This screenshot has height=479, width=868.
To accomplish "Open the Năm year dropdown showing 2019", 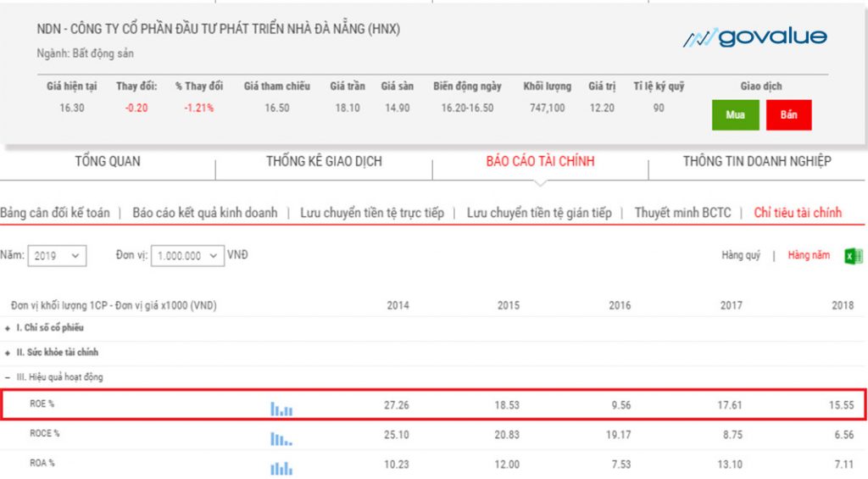I will point(57,256).
